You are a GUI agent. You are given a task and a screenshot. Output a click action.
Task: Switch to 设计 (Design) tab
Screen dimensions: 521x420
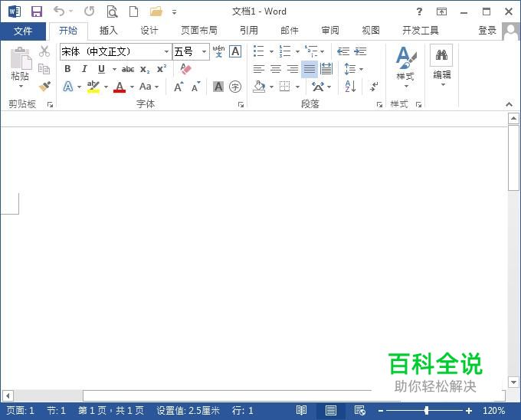[x=149, y=31]
